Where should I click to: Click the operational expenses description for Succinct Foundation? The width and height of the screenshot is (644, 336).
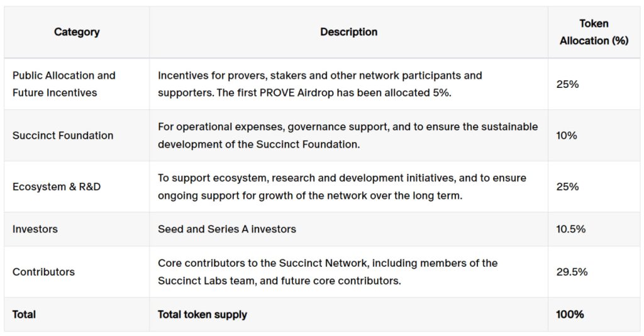(348, 136)
